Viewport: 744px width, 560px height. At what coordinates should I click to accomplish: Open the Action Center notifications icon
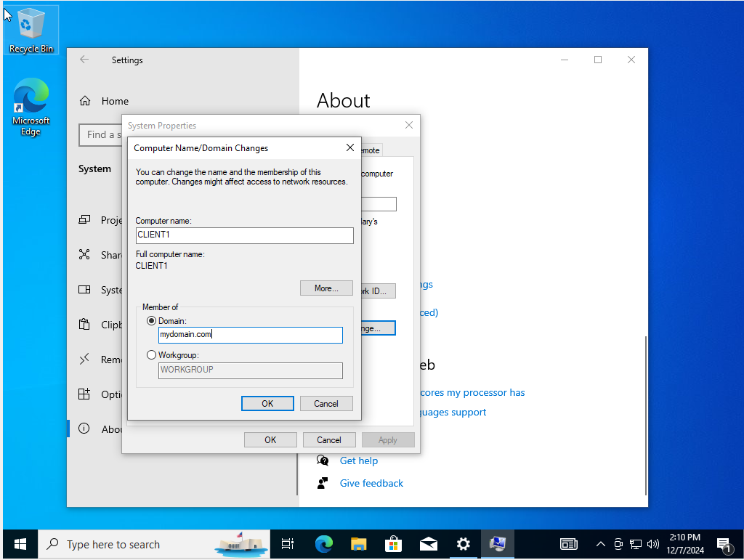point(724,545)
